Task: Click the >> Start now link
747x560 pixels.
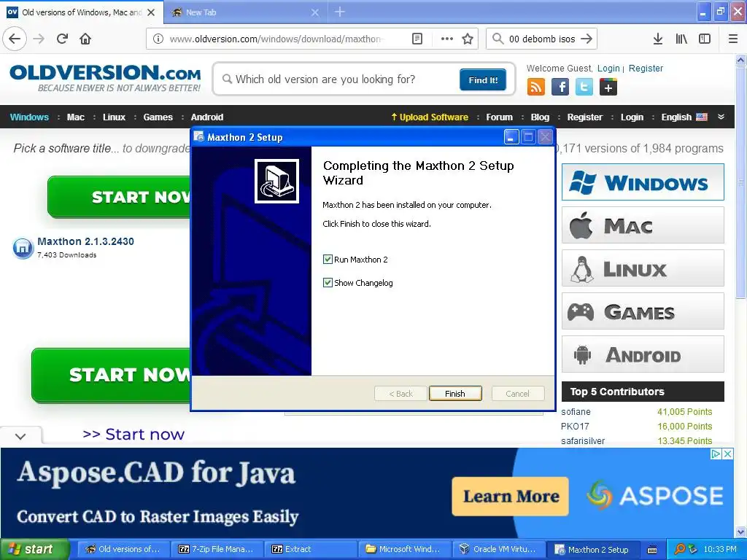Action: (x=133, y=435)
